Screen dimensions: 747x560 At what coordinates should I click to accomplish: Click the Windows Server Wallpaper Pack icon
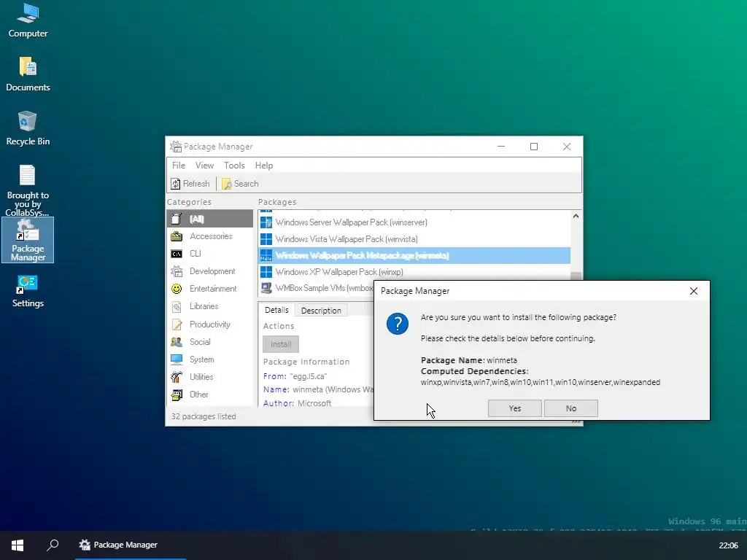pos(266,222)
